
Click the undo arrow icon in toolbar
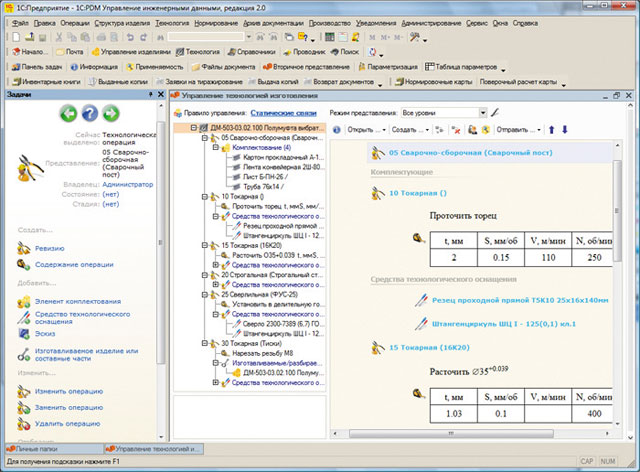pos(130,37)
